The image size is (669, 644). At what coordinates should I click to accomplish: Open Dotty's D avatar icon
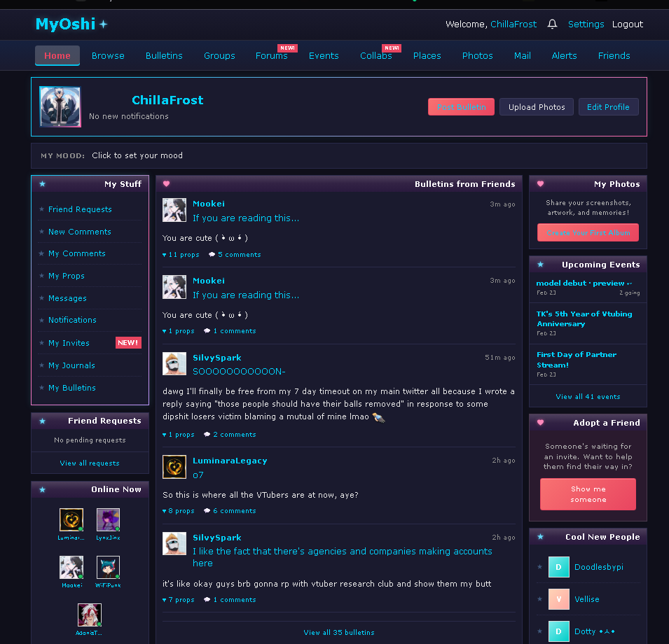tap(559, 631)
